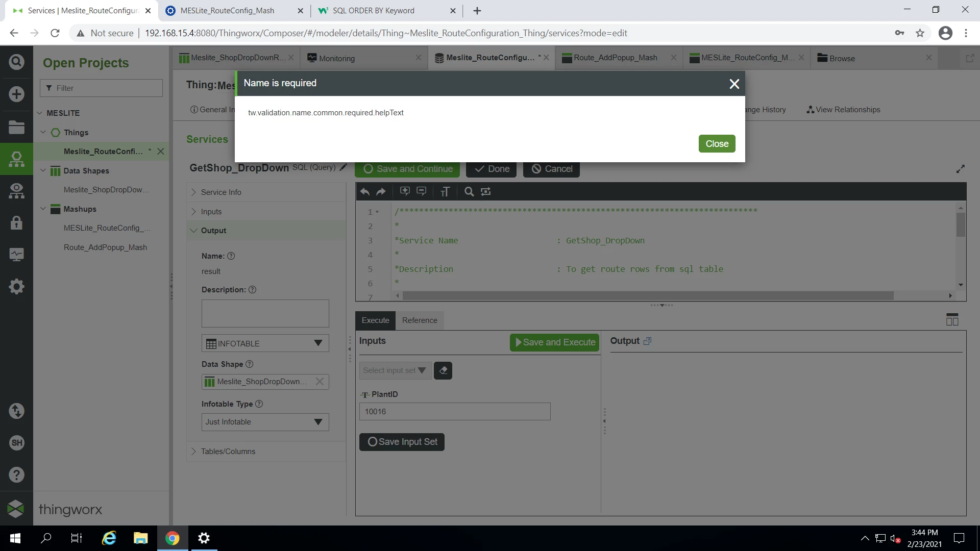Screen dimensions: 980x551
Task: Click the redo arrow in code editor toolbar
Action: (381, 192)
